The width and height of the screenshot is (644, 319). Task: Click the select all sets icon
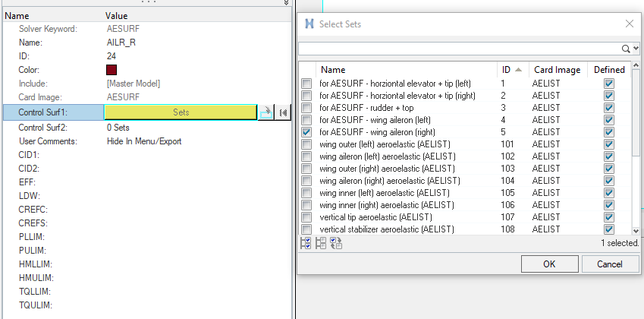pos(306,244)
